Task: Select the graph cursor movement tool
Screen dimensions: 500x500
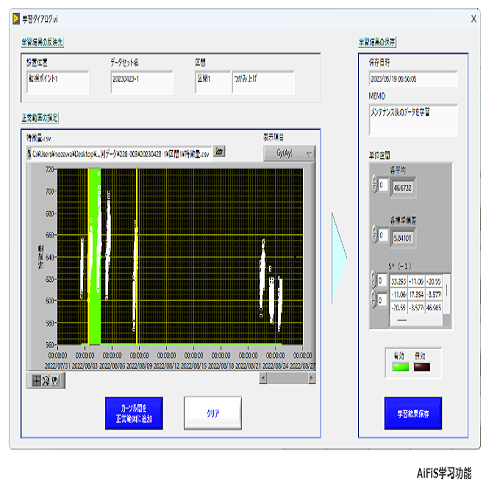Action: tap(36, 380)
